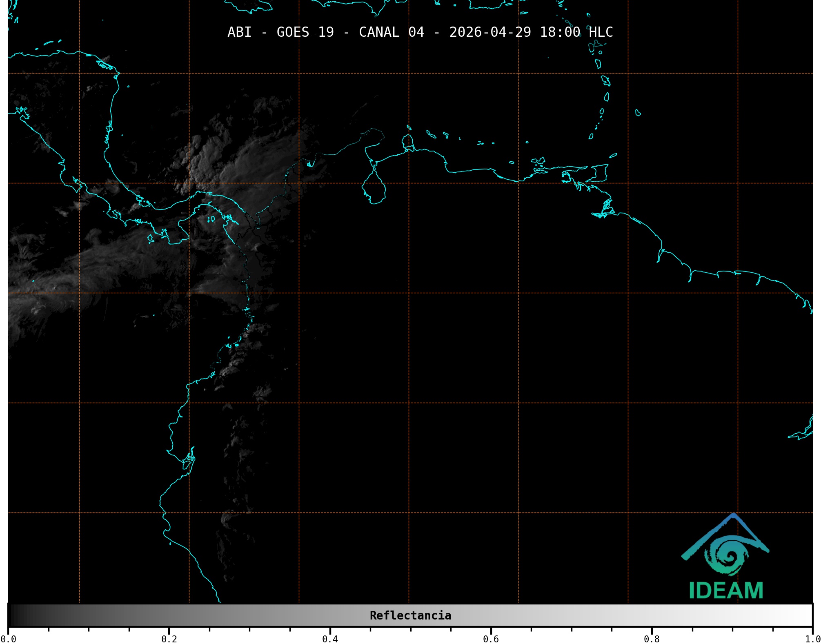Click the 0.0 tick label on colorbar
Viewport: 821px width, 644px height.
pyautogui.click(x=8, y=639)
